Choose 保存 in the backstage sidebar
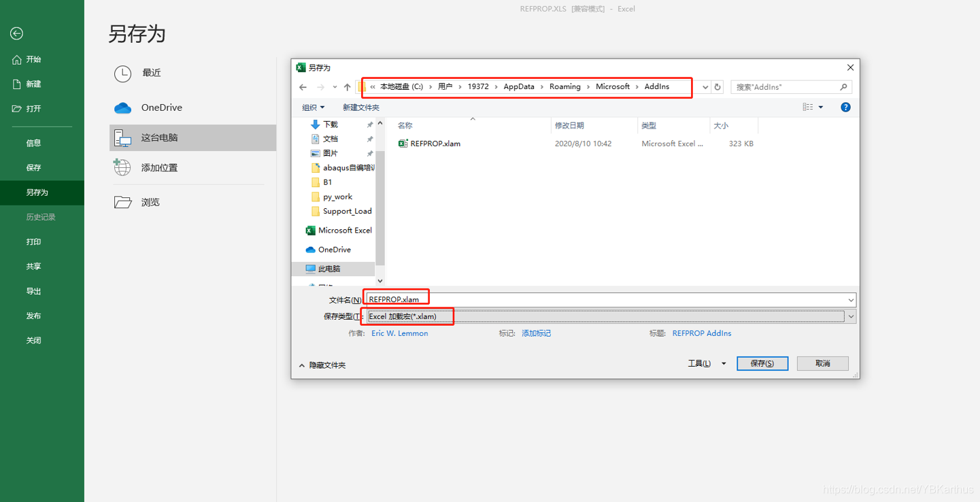 coord(33,167)
